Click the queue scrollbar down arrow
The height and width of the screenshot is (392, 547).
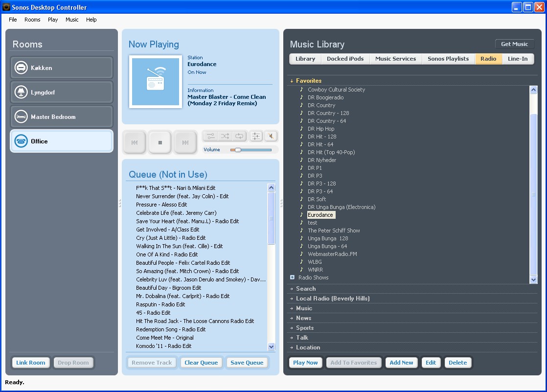pyautogui.click(x=272, y=346)
